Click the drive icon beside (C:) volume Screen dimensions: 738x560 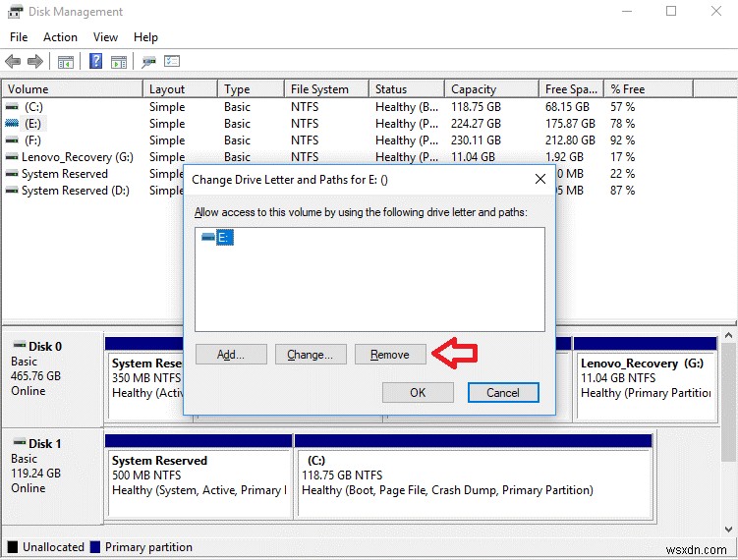12,107
